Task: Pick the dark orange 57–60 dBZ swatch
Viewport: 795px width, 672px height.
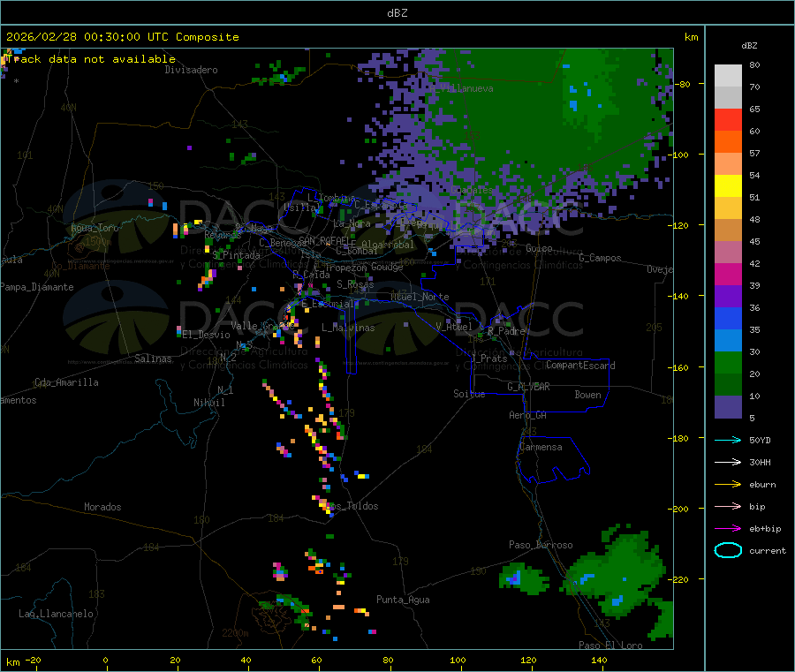Action: coord(728,142)
